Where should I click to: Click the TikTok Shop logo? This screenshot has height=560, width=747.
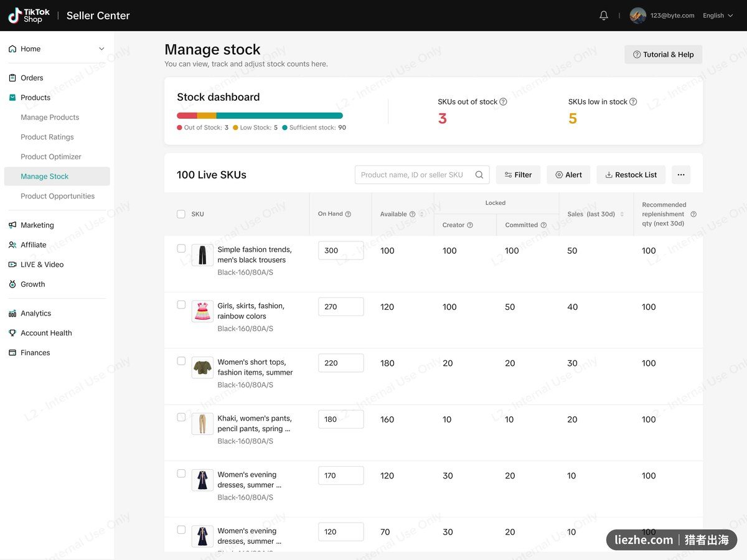(x=29, y=16)
